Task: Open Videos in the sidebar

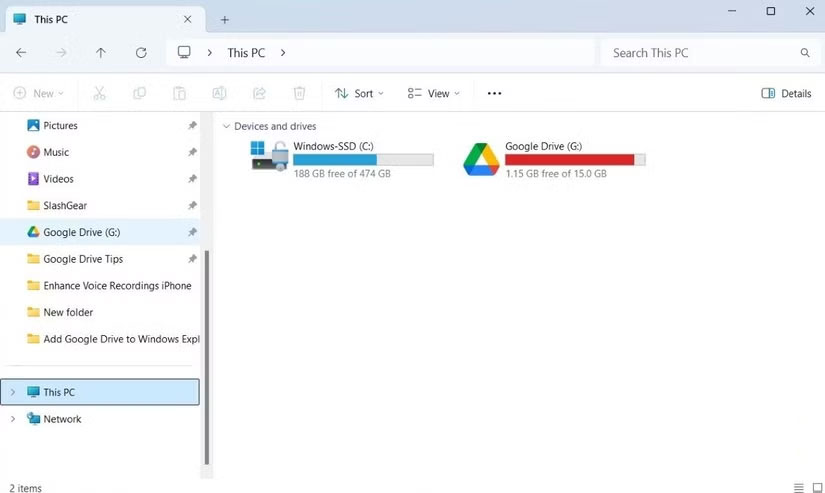Action: point(58,179)
